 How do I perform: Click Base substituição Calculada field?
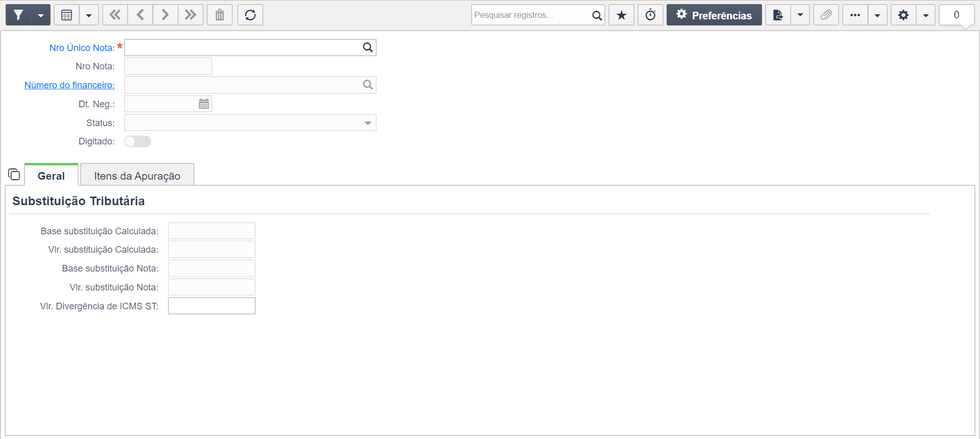(x=212, y=231)
